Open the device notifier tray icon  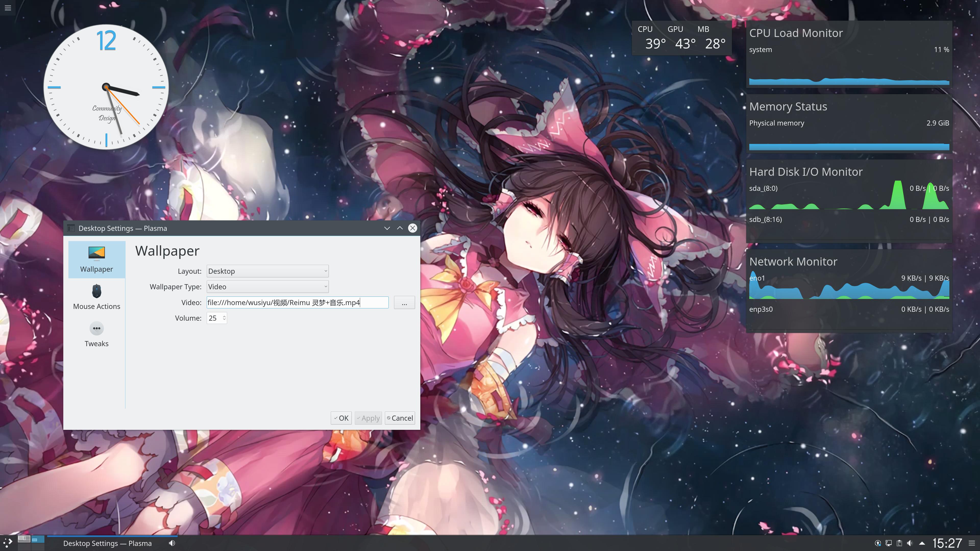(x=888, y=543)
